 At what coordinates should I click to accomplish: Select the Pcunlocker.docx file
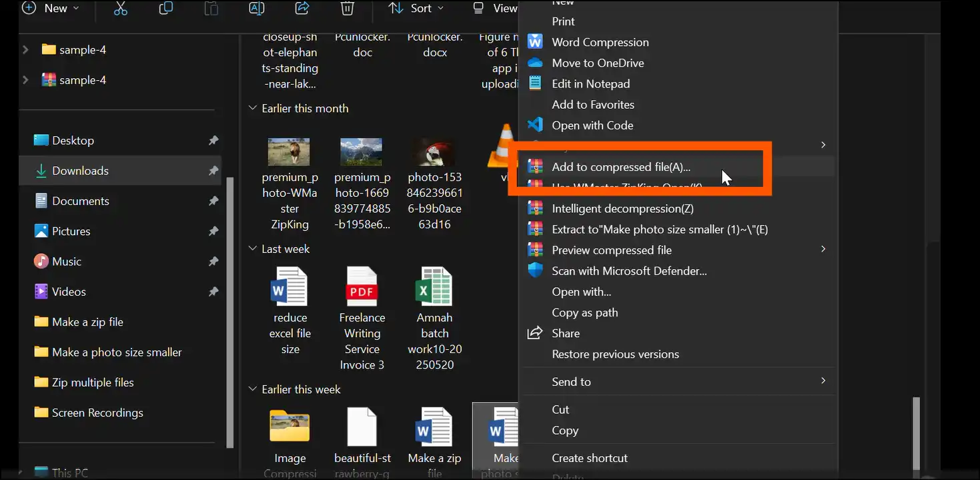coord(434,45)
